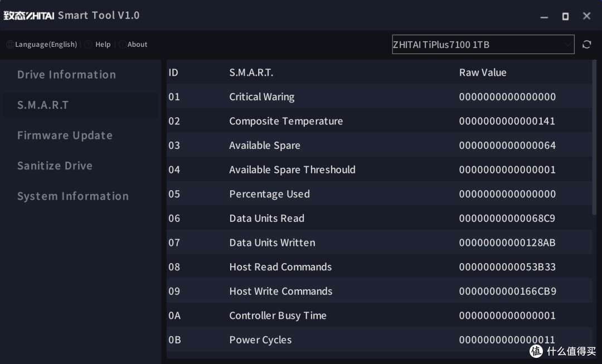Viewport: 602px width, 364px height.
Task: Select the Host Write Commands label
Action: 280,291
